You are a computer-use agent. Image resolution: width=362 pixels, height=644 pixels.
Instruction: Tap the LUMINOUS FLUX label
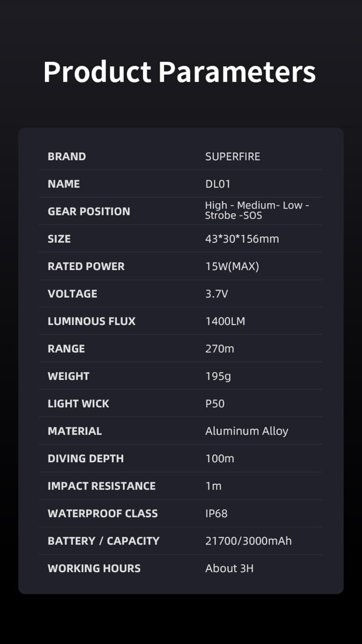click(92, 321)
